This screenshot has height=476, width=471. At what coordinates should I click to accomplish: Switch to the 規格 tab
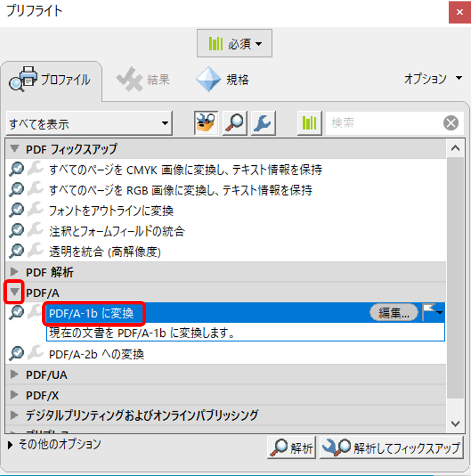pyautogui.click(x=222, y=80)
